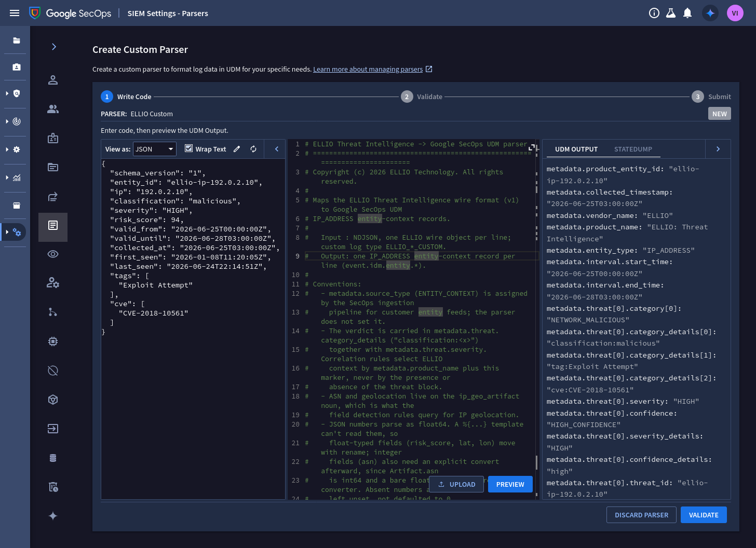
Task: Open the eye visibility settings icon
Action: point(53,254)
